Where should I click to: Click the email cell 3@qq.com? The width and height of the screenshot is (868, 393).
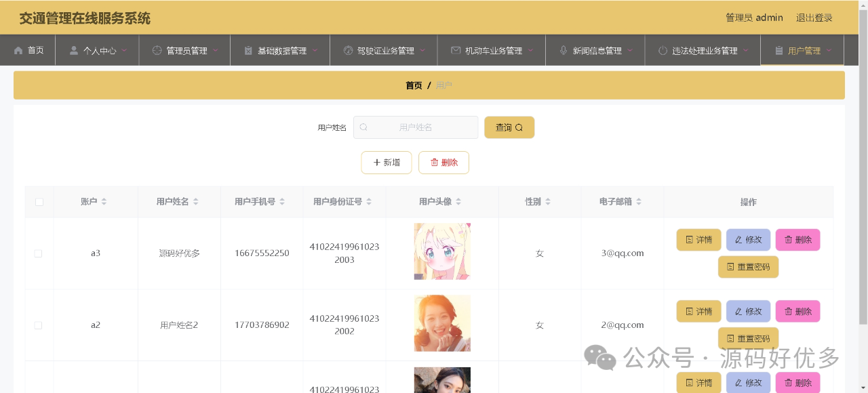pyautogui.click(x=623, y=253)
